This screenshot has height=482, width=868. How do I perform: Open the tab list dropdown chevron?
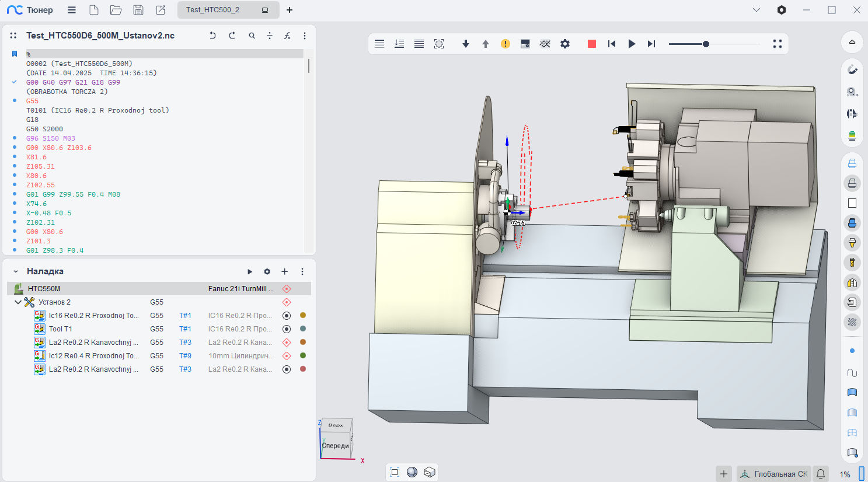point(757,10)
